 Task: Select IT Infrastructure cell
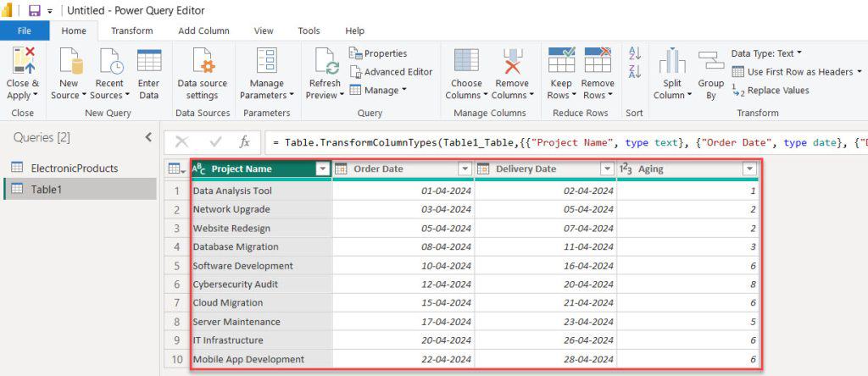pyautogui.click(x=261, y=340)
